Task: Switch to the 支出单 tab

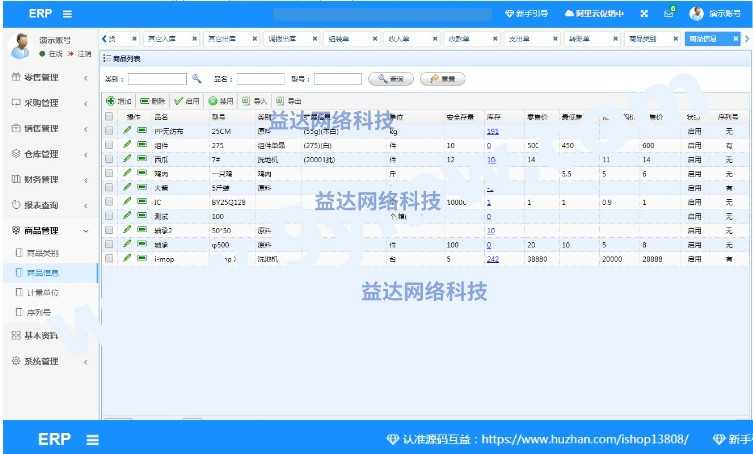Action: coord(519,38)
